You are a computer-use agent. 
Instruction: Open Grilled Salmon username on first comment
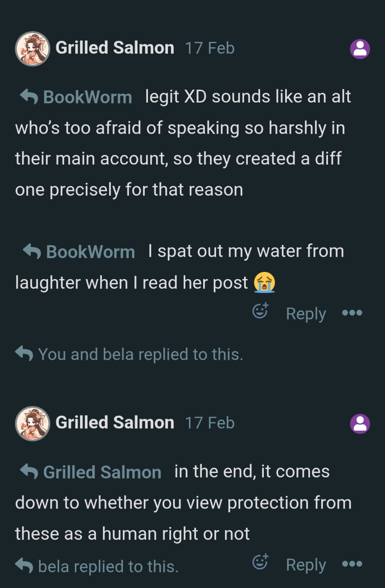click(115, 48)
